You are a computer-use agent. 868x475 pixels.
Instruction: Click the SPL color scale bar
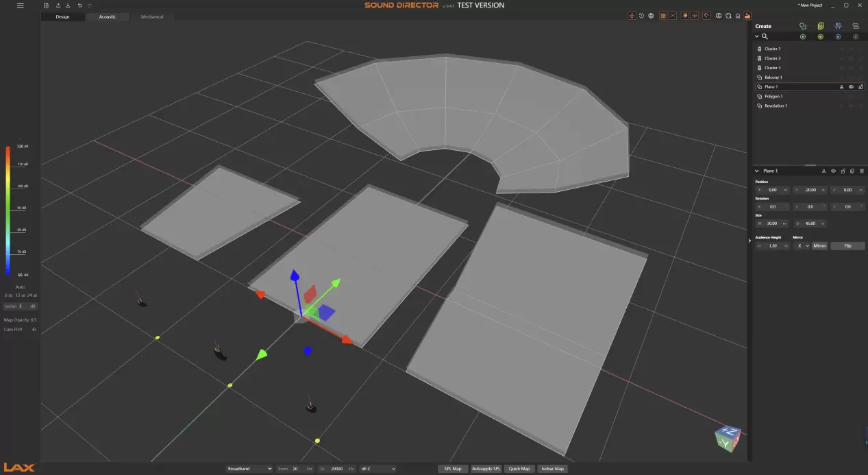(8, 210)
